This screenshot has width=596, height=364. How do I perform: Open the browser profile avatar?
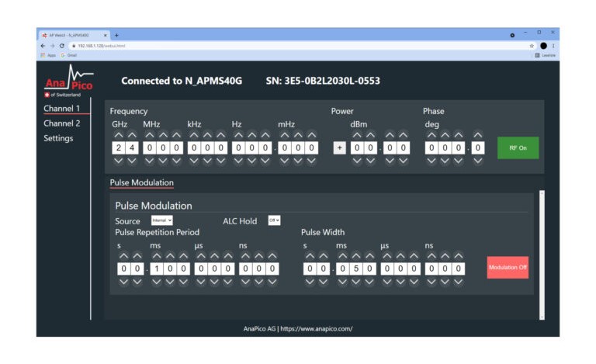[543, 46]
